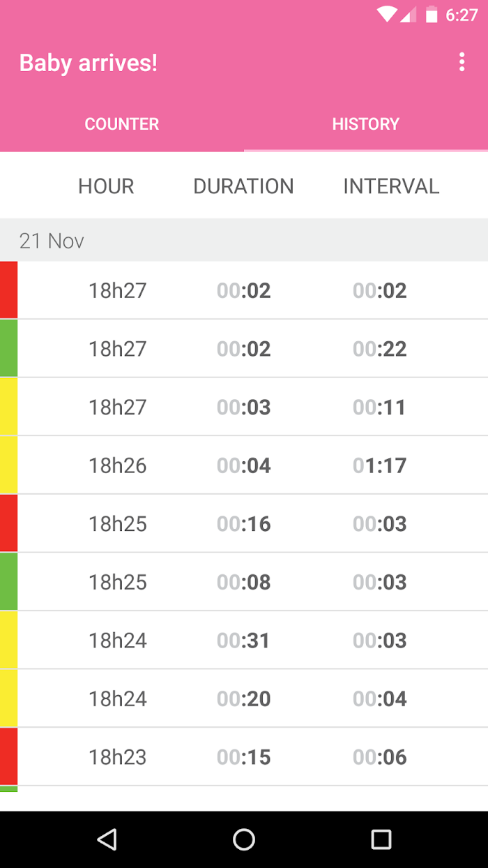This screenshot has width=488, height=868.
Task: Open the 18h24 entry with 00:31 duration
Action: coord(244,641)
